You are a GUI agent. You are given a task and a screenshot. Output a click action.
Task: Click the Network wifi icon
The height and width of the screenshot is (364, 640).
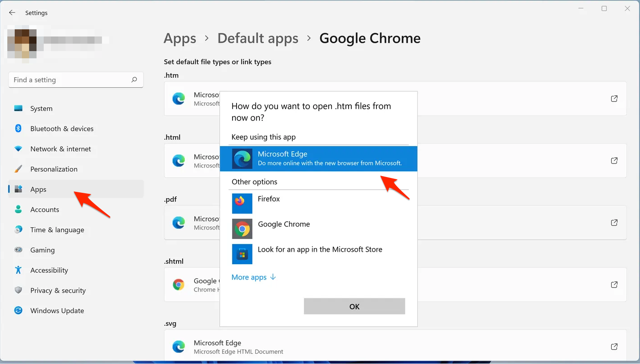pos(18,149)
